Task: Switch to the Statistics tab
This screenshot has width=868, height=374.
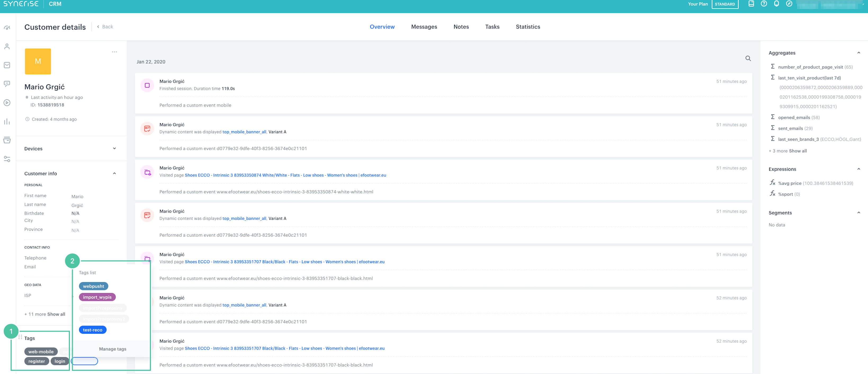Action: [527, 26]
